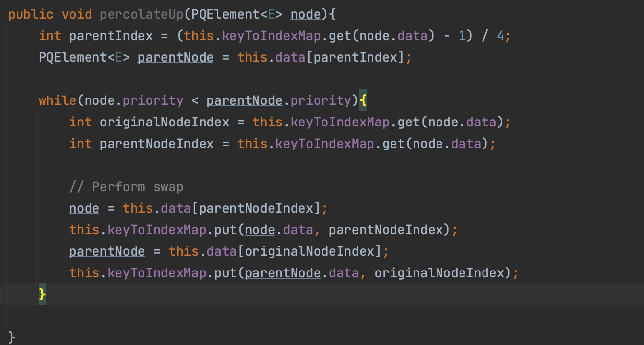
Task: Click the underlined node being assigned from data[parentNodeIndex]
Action: pyautogui.click(x=84, y=208)
